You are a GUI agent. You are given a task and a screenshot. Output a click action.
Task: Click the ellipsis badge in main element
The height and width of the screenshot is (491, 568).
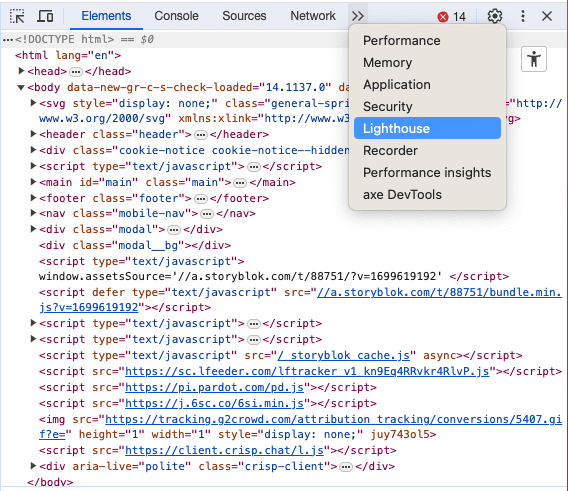pyautogui.click(x=240, y=183)
